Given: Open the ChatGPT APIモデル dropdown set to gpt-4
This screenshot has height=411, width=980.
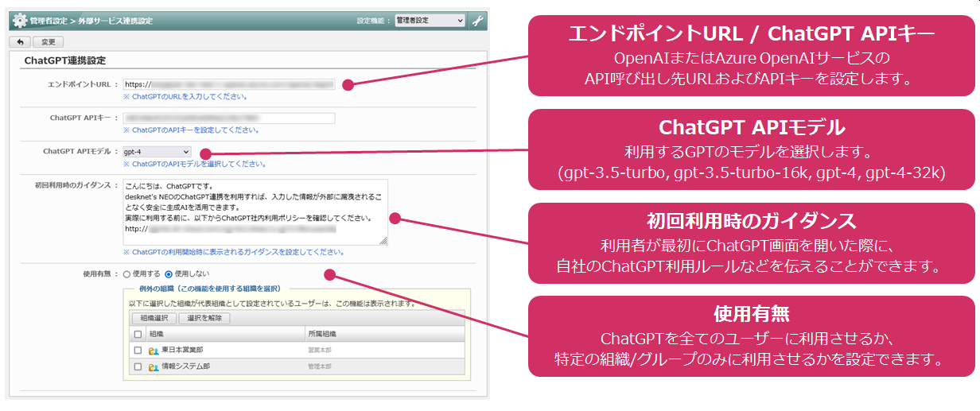Looking at the screenshot, I should tap(157, 151).
